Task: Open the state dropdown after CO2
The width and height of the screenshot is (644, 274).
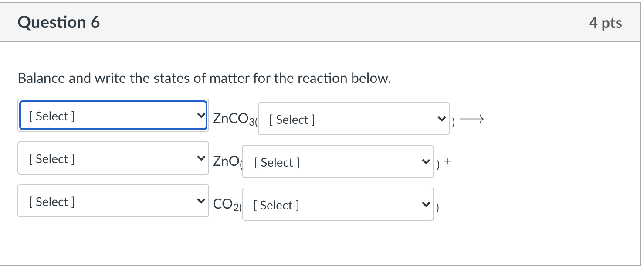Action: pos(337,205)
